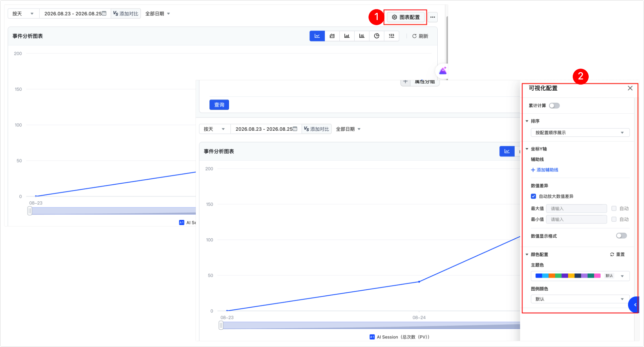Close the 可视化配置 panel
Screen dimensions: 644x347
point(630,88)
